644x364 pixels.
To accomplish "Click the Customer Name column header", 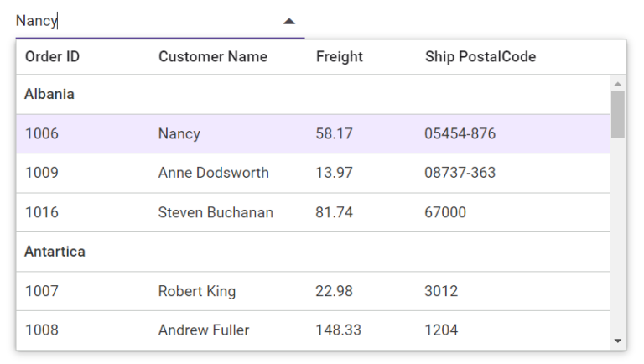I will [213, 57].
